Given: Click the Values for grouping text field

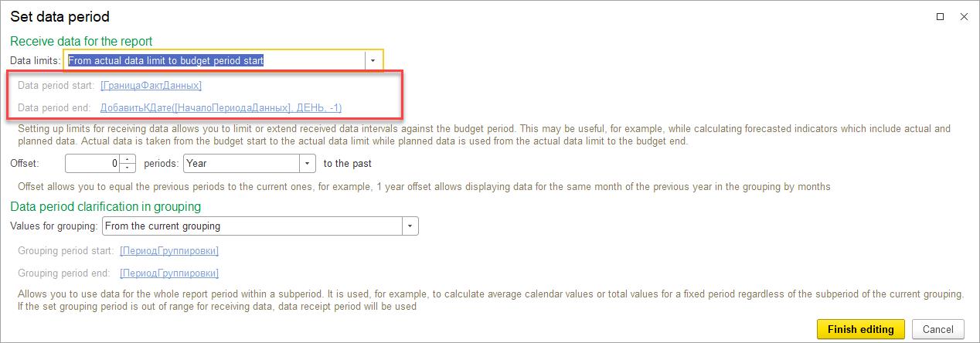Looking at the screenshot, I should coord(251,226).
